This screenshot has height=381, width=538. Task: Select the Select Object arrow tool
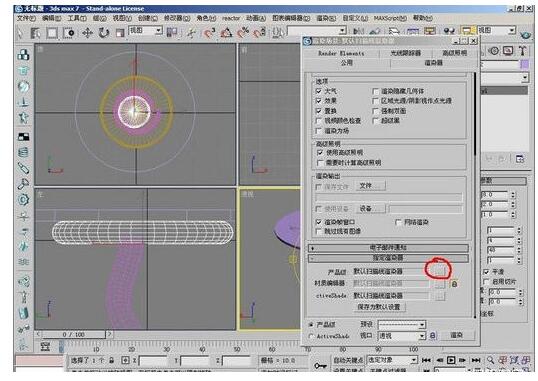[x=20, y=33]
